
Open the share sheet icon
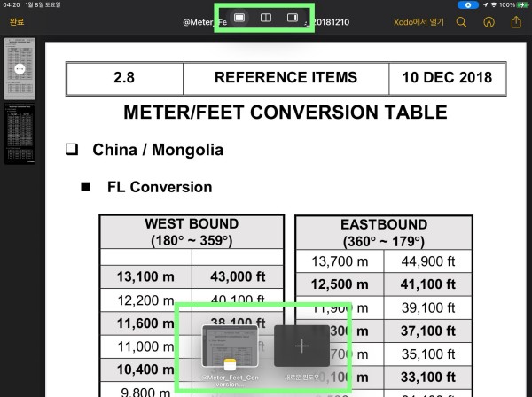pyautogui.click(x=516, y=22)
